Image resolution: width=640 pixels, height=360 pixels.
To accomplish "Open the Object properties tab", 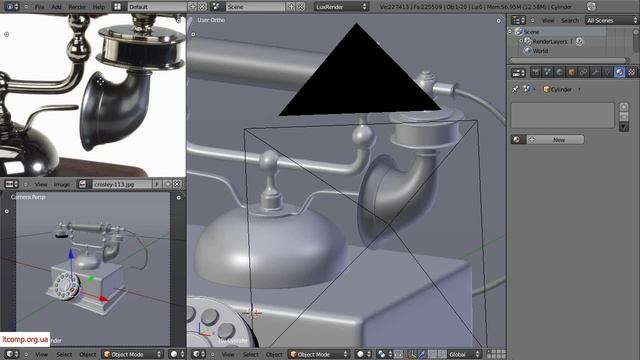I will click(572, 72).
